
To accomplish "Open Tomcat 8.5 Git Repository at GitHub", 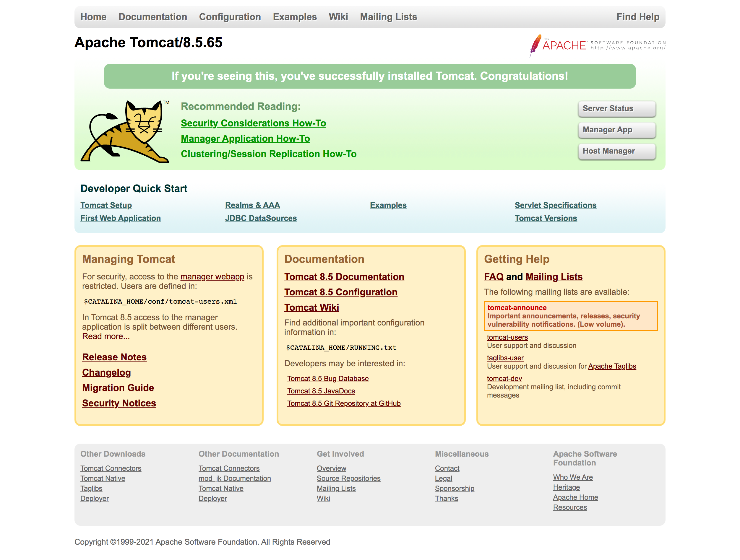I will (x=344, y=403).
